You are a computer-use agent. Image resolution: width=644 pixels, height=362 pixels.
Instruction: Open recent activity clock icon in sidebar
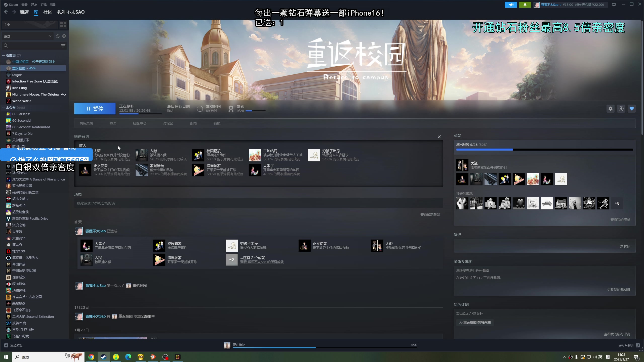point(58,36)
